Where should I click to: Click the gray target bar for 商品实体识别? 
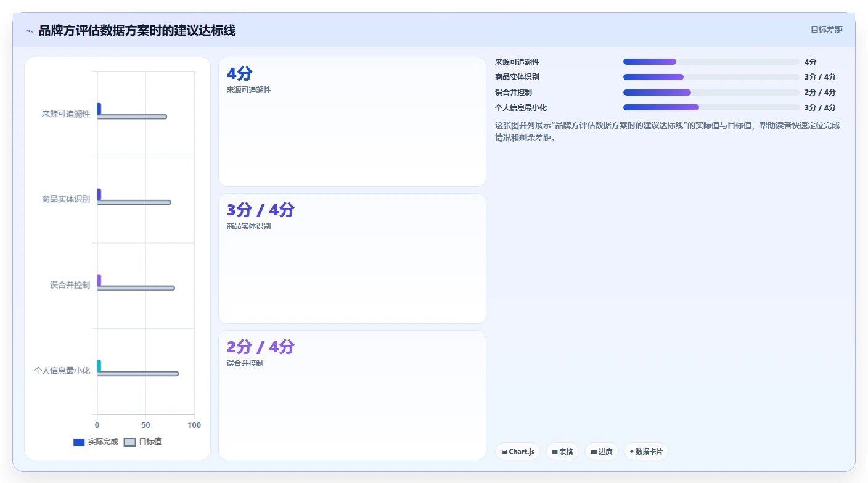134,202
